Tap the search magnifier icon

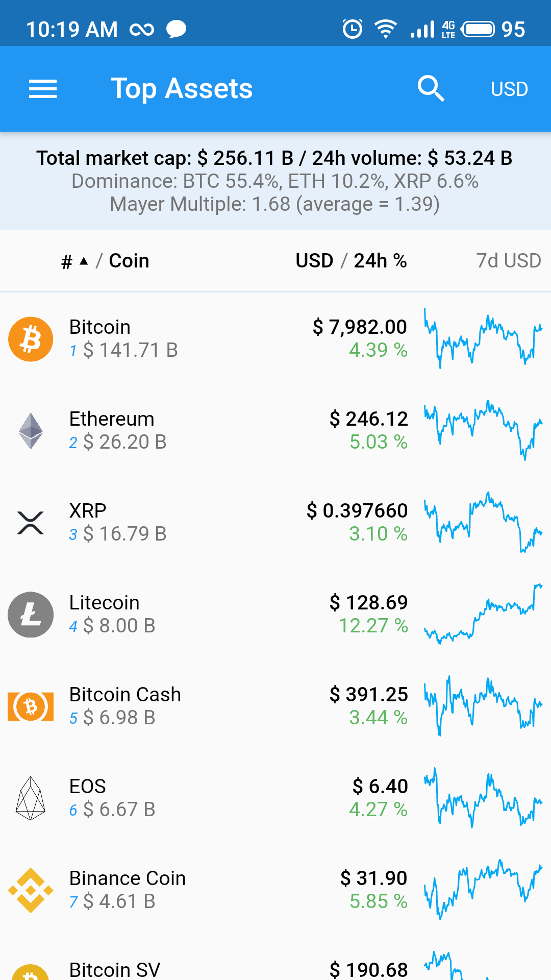(x=431, y=89)
